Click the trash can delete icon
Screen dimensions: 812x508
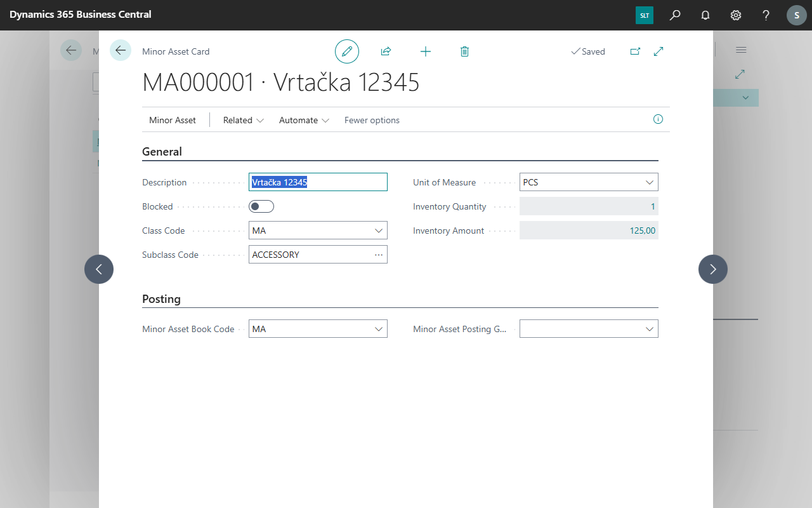coord(464,51)
